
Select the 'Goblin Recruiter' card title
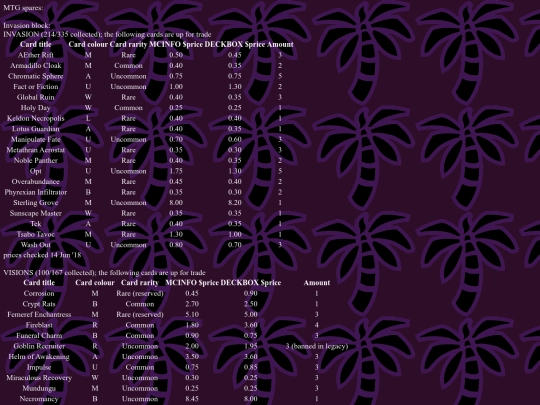coord(39,346)
